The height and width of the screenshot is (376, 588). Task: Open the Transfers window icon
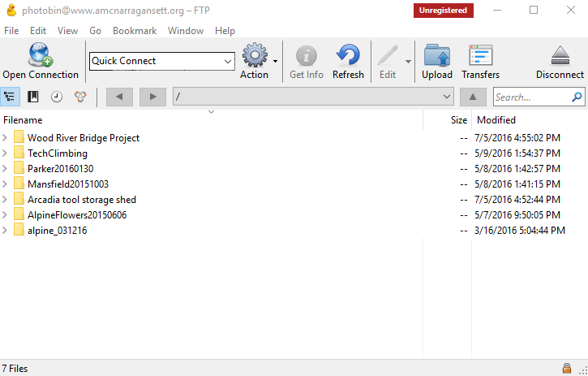(x=480, y=55)
